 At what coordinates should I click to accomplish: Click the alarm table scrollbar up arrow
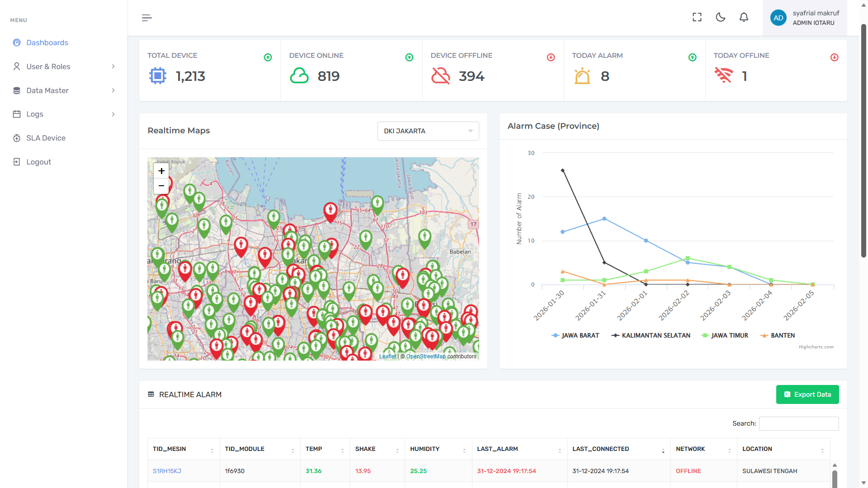(x=835, y=465)
